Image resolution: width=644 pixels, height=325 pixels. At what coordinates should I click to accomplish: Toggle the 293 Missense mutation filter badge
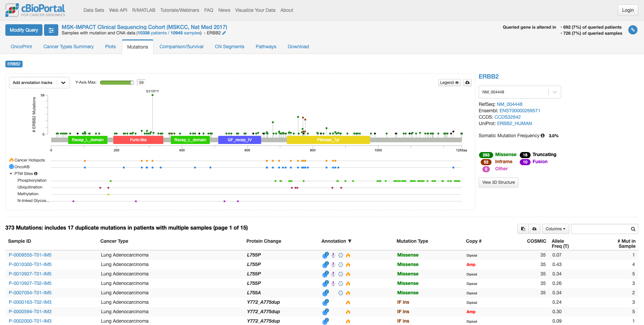(486, 155)
